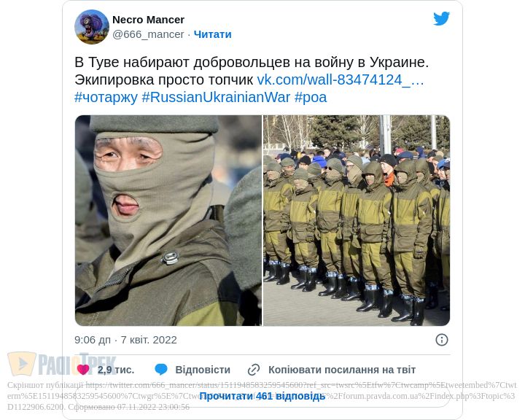Click the 9:06 дп 7 квіт. 2022 timestamp
The image size is (525, 420).
125,340
